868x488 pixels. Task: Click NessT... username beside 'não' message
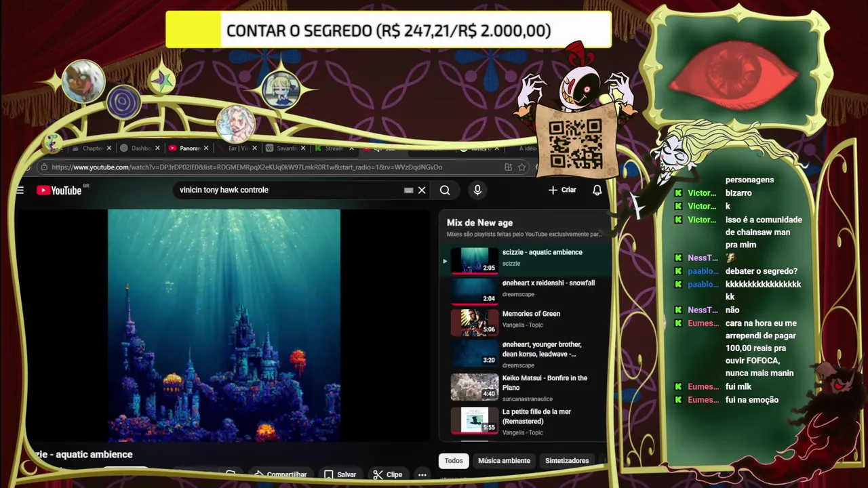point(703,310)
